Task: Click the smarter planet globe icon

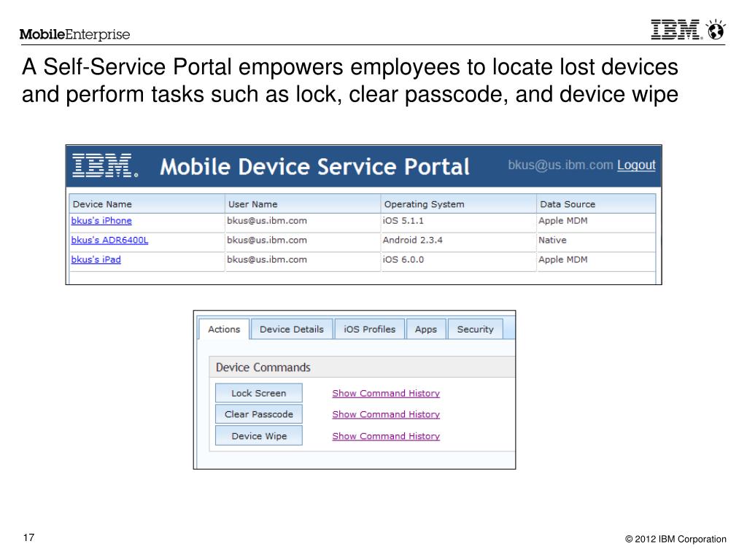Action: tap(716, 29)
